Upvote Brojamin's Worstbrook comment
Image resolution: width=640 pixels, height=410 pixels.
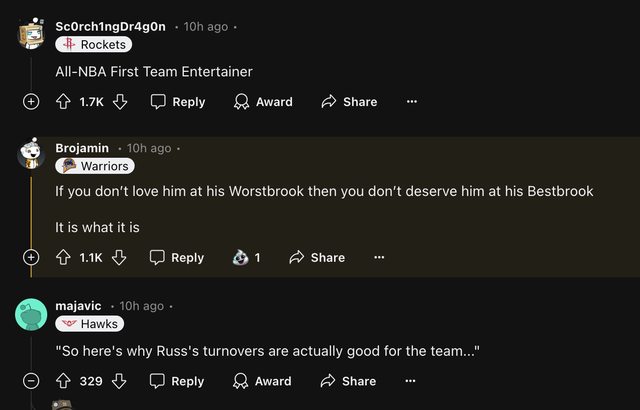pos(62,257)
